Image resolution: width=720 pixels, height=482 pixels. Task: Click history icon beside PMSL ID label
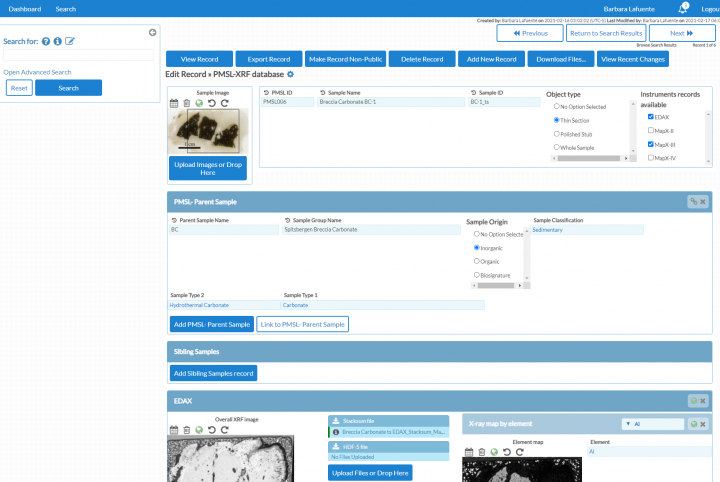(x=266, y=93)
